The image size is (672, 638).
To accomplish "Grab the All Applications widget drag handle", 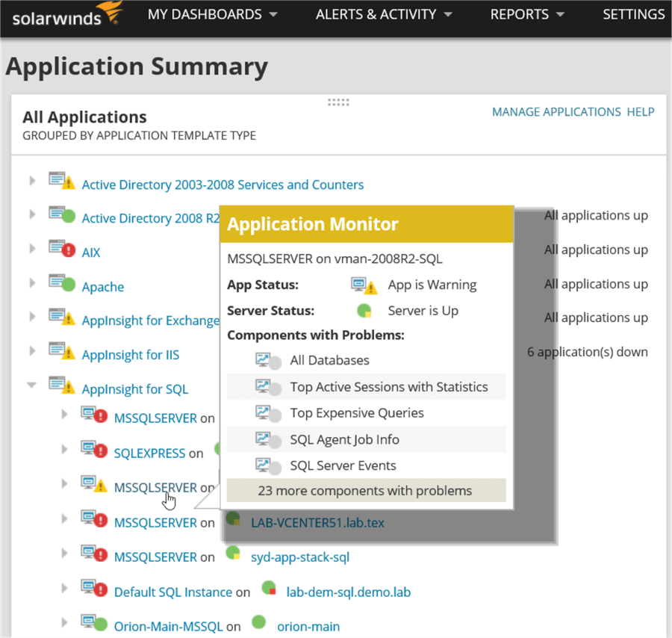I will (338, 102).
